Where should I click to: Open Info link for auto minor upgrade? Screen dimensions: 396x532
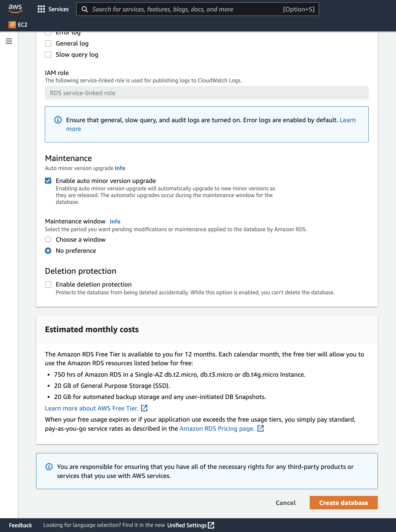pyautogui.click(x=120, y=168)
